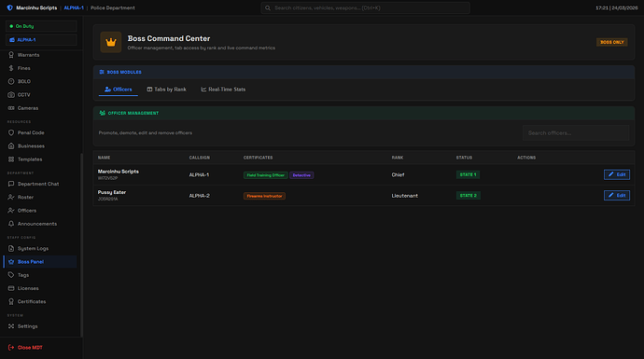Click the Businesses building icon

point(11,146)
